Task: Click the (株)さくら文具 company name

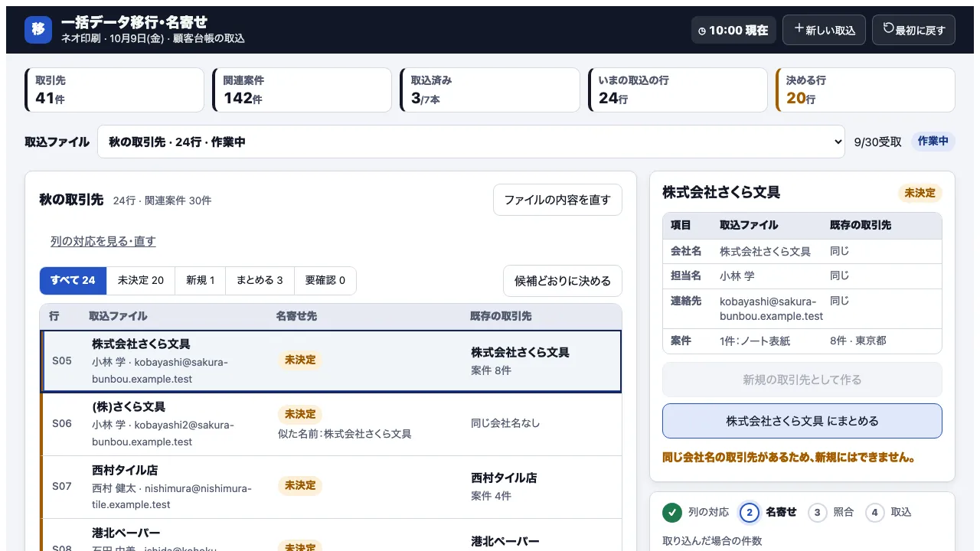Action: [x=129, y=407]
